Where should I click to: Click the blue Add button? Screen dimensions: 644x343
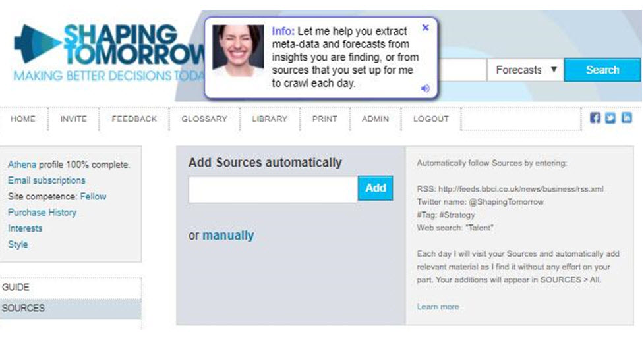[376, 188]
